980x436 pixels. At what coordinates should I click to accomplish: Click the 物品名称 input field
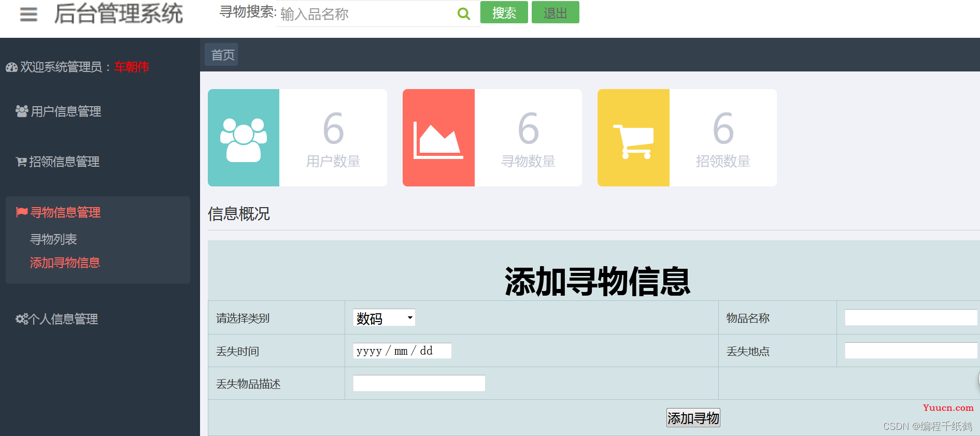[911, 317]
